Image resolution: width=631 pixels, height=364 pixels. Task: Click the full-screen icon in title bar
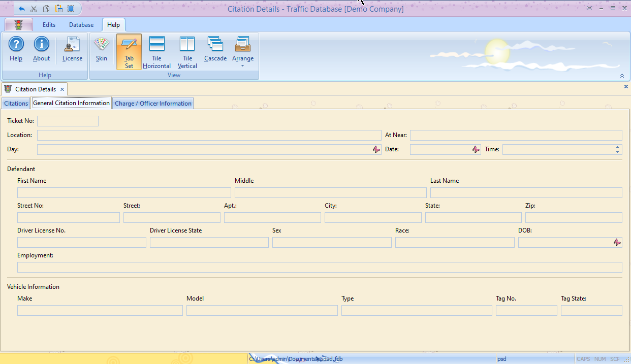pos(589,8)
